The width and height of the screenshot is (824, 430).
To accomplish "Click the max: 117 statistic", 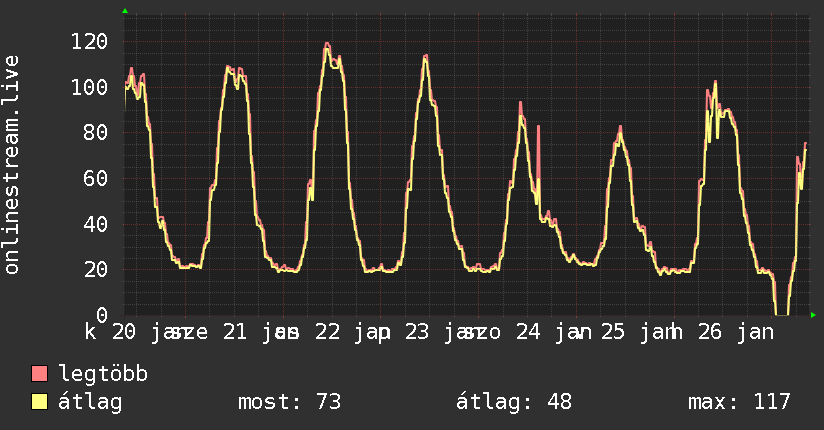I will point(739,402).
